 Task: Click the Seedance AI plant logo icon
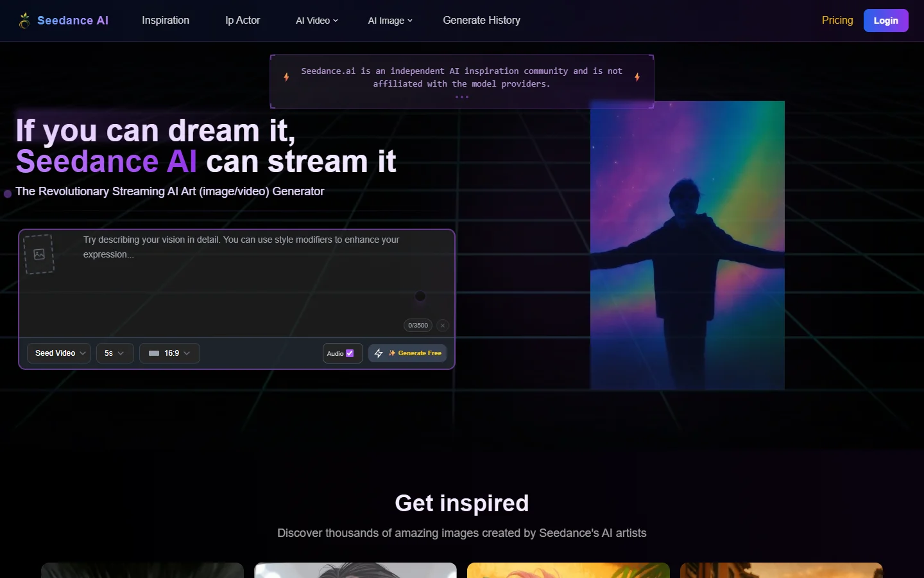click(x=24, y=19)
